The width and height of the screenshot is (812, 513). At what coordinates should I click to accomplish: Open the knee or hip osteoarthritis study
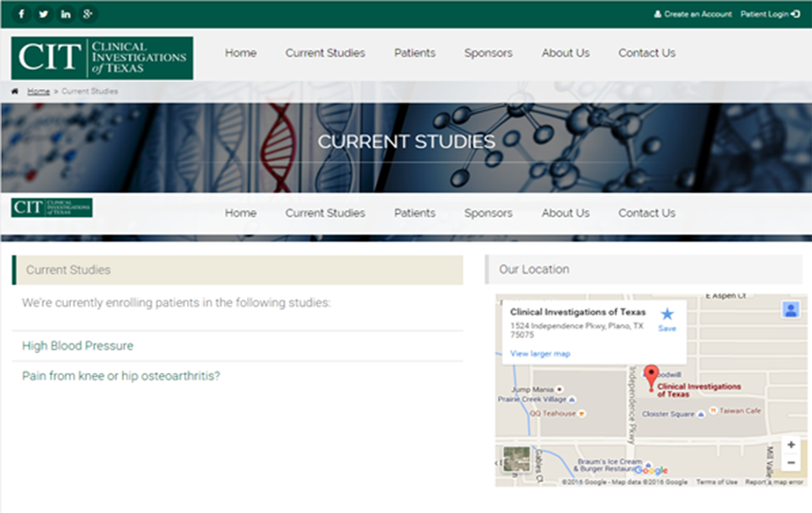pyautogui.click(x=121, y=376)
